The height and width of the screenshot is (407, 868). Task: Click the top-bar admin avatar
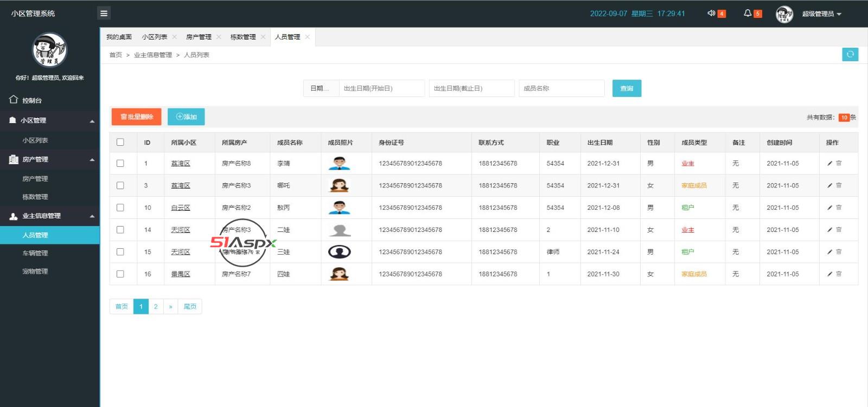point(784,14)
